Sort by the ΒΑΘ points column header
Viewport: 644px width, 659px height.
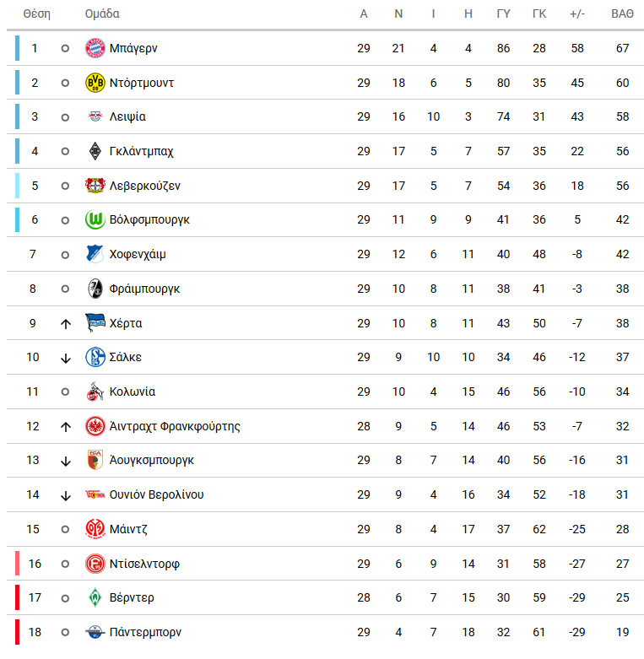[x=622, y=14]
